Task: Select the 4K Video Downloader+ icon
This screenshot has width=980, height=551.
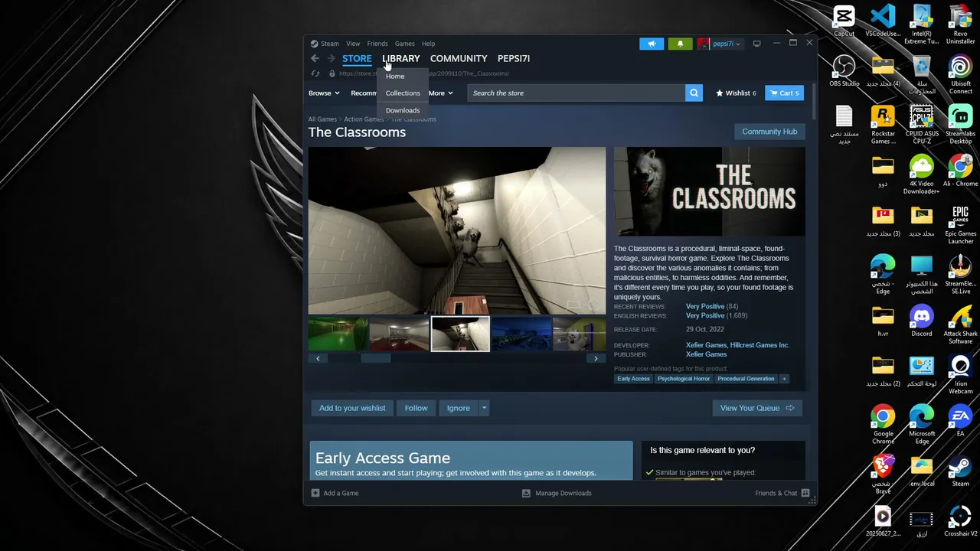Action: pos(922,174)
